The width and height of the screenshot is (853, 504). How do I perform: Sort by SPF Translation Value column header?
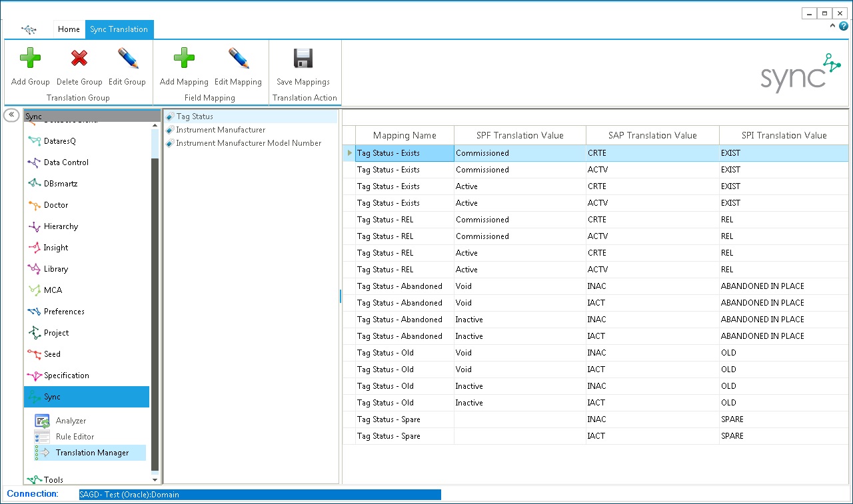520,135
